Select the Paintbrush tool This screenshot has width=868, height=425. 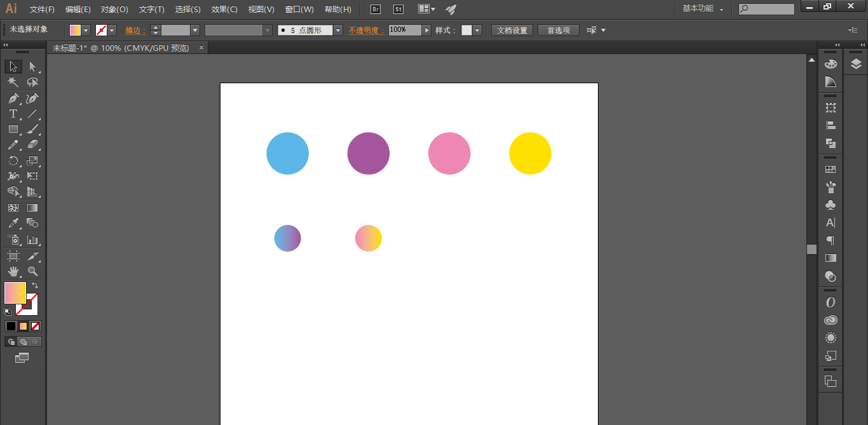point(32,129)
